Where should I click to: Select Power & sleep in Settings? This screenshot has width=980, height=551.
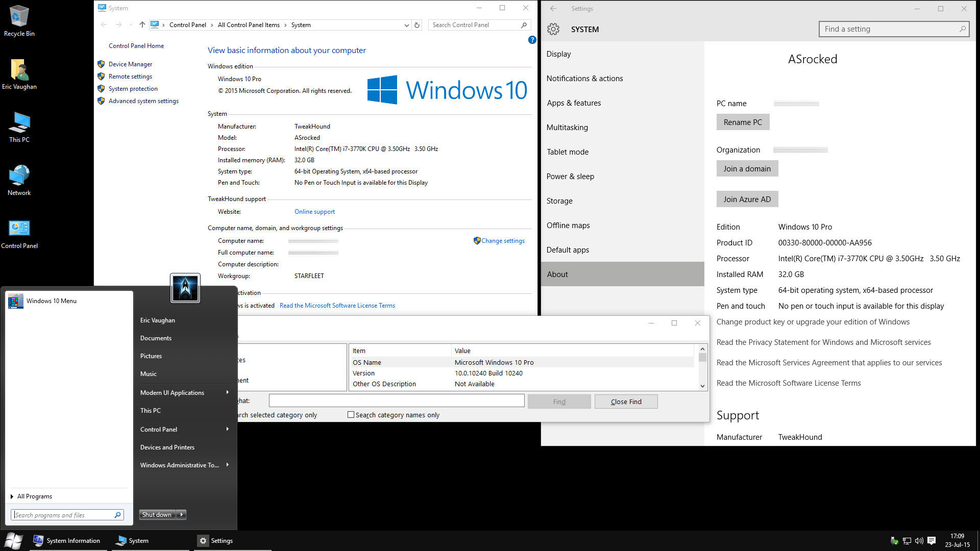click(x=623, y=176)
